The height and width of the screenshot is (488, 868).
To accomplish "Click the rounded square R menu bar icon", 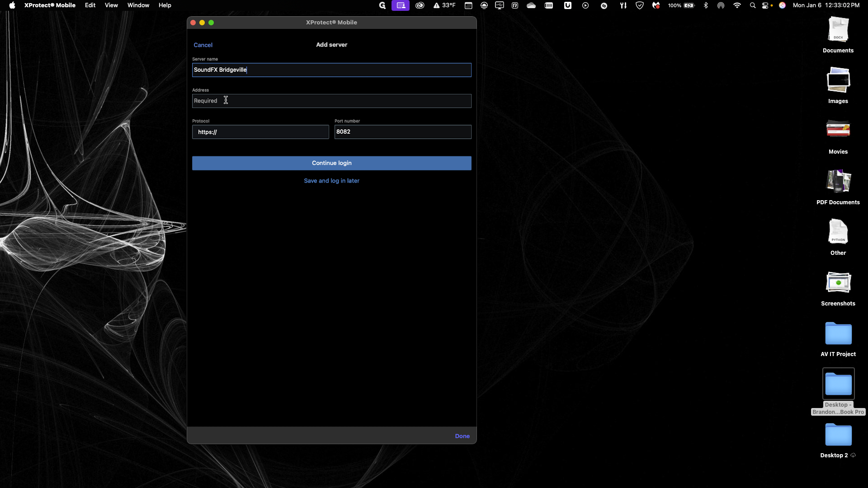I will coord(515,5).
